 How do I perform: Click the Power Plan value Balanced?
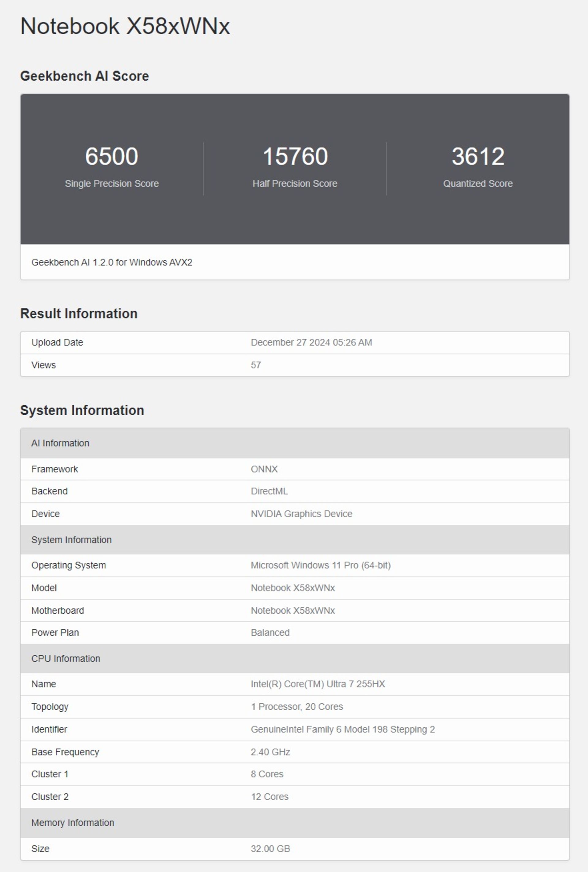(x=270, y=633)
